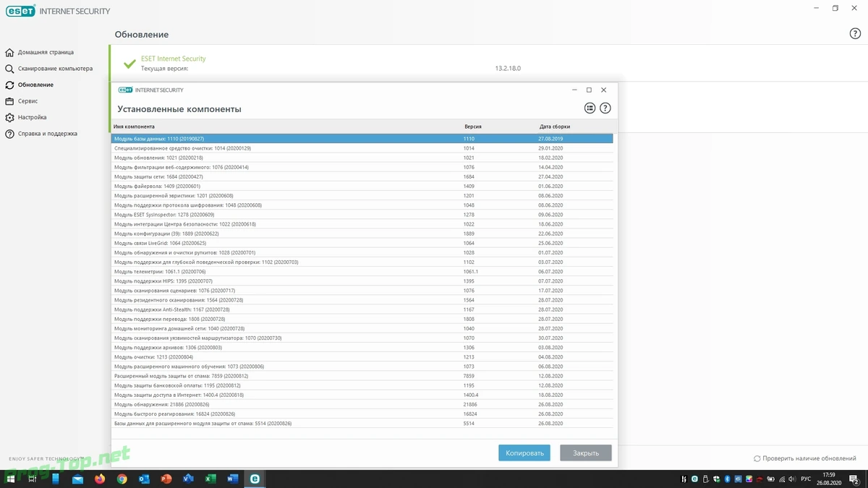Select the Модуль связи LiveGrid row
Screen dimensions: 868x488
(x=362, y=243)
